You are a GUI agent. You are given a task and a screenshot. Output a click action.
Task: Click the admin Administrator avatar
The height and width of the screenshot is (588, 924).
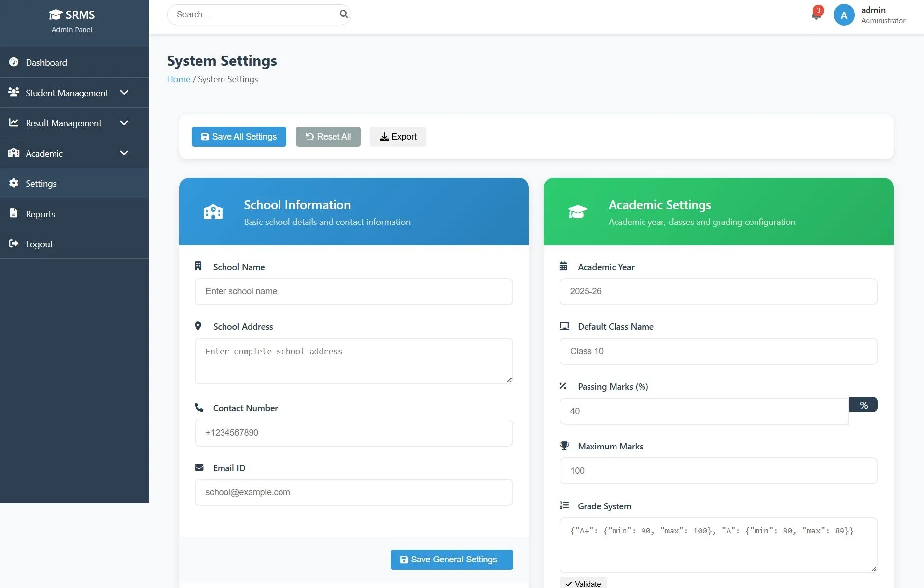(x=844, y=15)
